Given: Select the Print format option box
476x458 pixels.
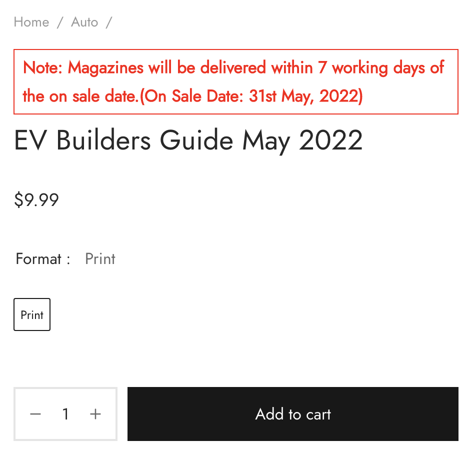Looking at the screenshot, I should 32,314.
